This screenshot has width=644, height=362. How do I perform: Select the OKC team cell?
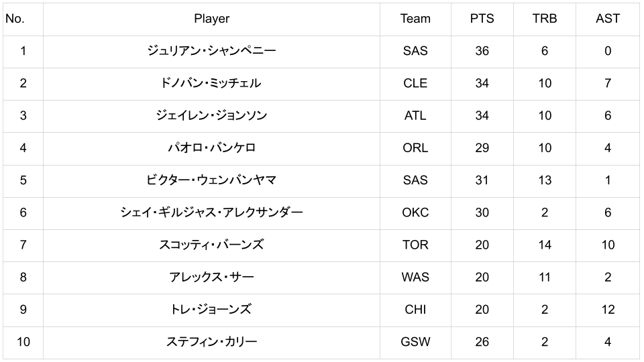pyautogui.click(x=415, y=213)
